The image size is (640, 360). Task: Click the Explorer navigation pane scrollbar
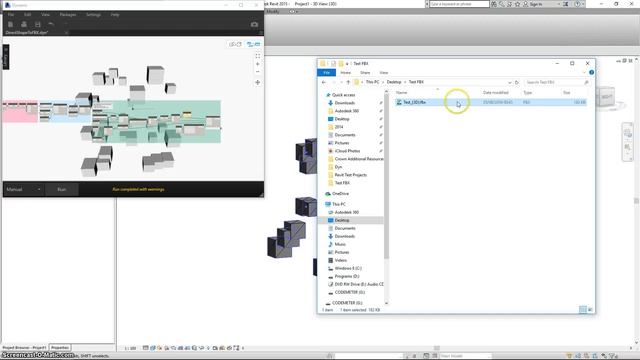tap(387, 177)
